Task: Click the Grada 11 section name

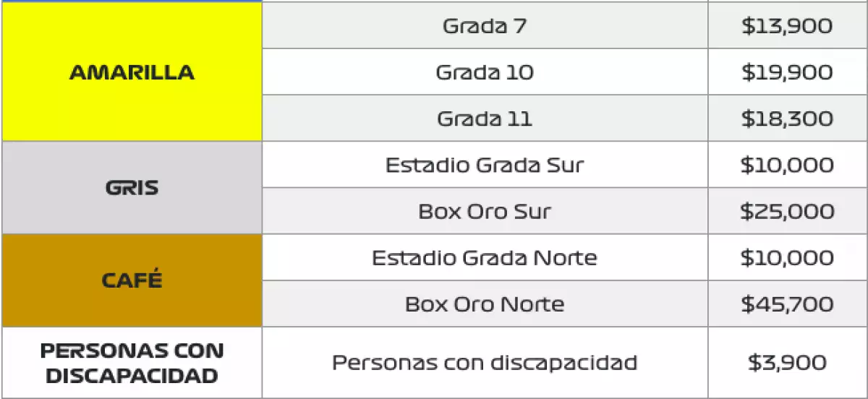Action: point(485,119)
